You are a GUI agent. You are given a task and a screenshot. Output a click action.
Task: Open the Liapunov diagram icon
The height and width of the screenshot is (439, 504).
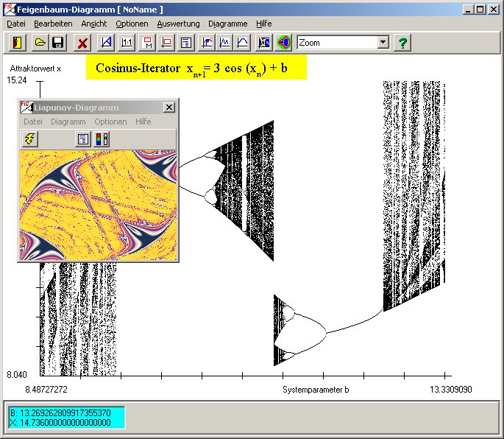(x=264, y=43)
